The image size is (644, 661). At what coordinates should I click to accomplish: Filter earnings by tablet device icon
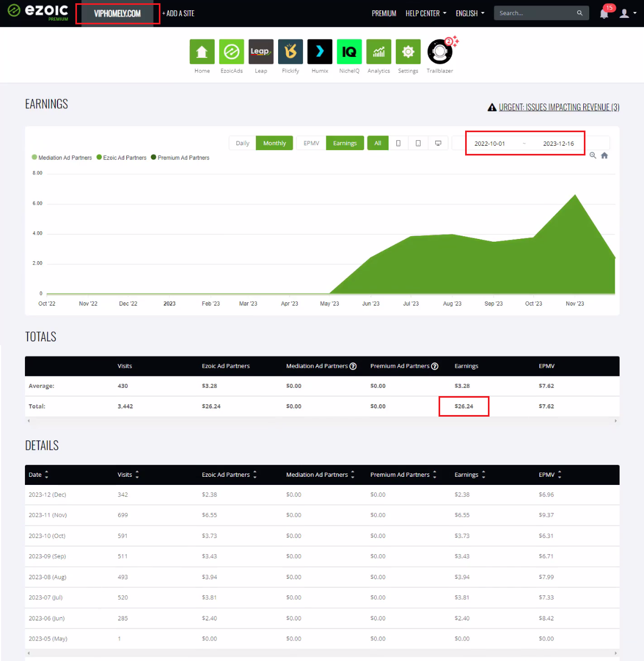[418, 143]
